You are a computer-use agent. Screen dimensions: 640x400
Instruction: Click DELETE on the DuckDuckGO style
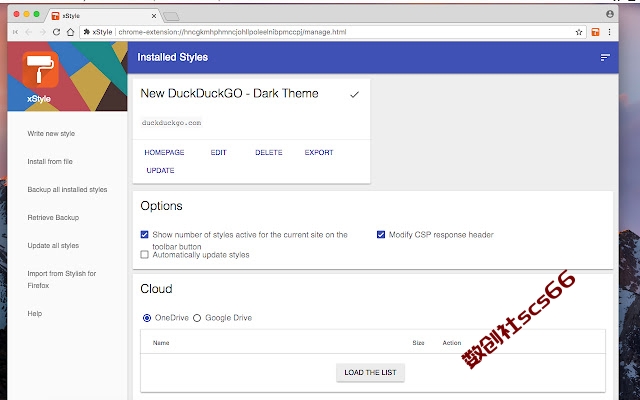[269, 152]
